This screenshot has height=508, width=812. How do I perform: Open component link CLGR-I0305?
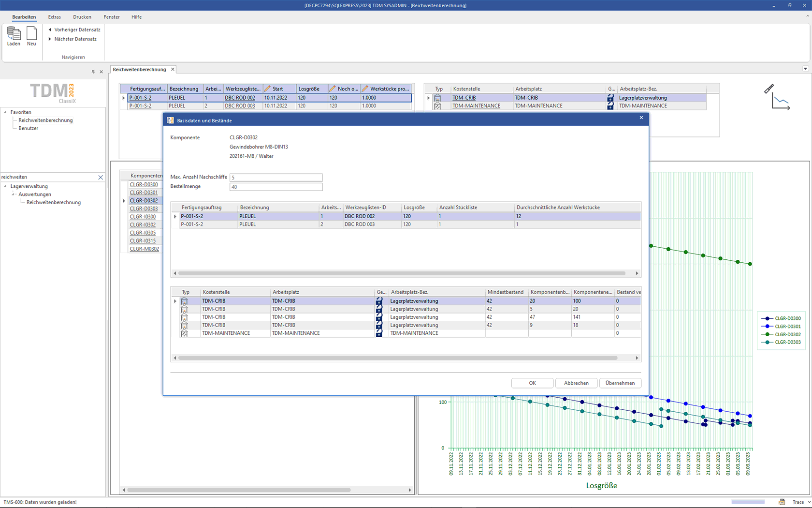click(143, 233)
